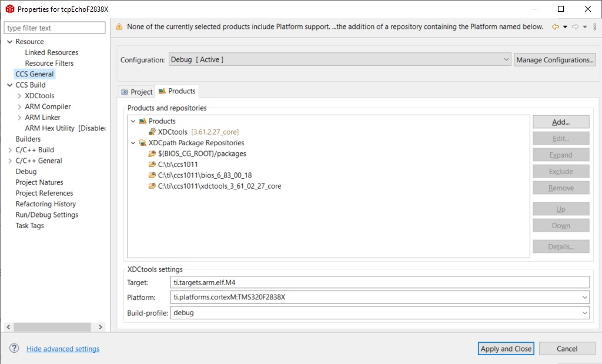The height and width of the screenshot is (364, 602).
Task: Click the horizontal scrollbar below the sidebar
Action: click(53, 326)
